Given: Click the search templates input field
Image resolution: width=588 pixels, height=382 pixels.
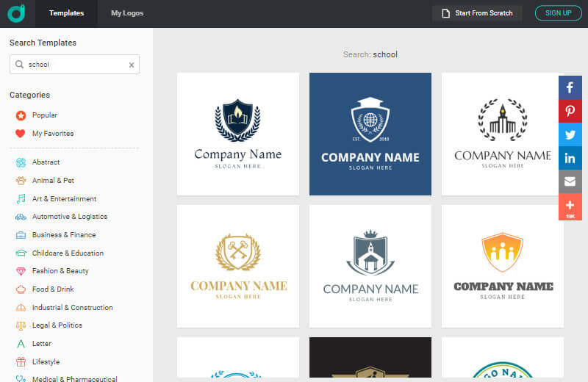Looking at the screenshot, I should click(x=75, y=65).
